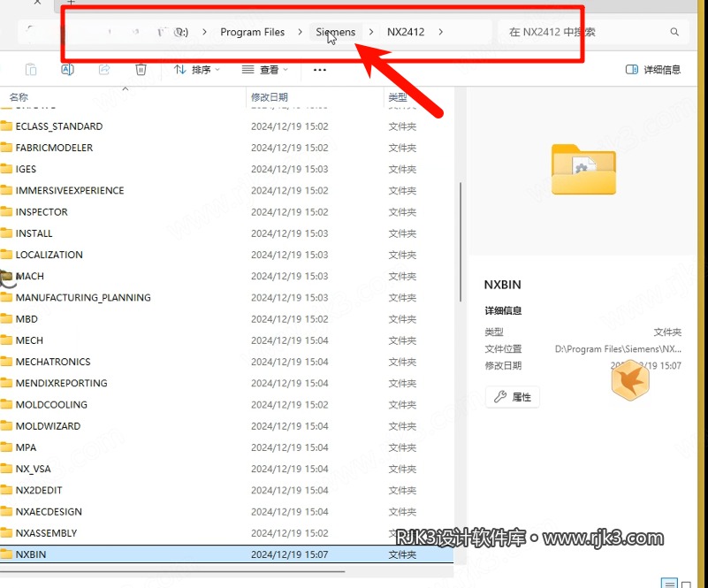
Task: Click the file location D:\Program Files\Siemens path
Action: tap(618, 349)
